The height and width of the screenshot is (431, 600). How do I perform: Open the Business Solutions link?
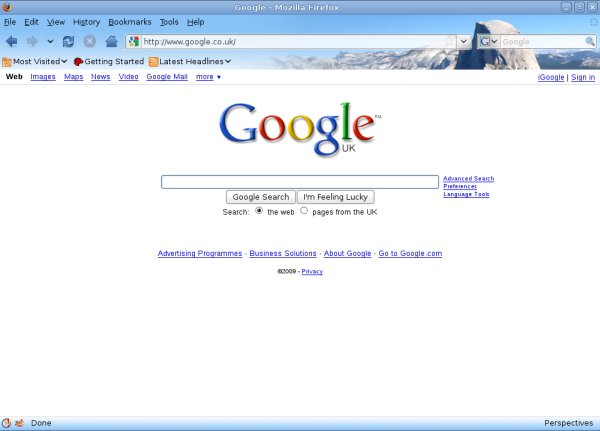[x=283, y=253]
